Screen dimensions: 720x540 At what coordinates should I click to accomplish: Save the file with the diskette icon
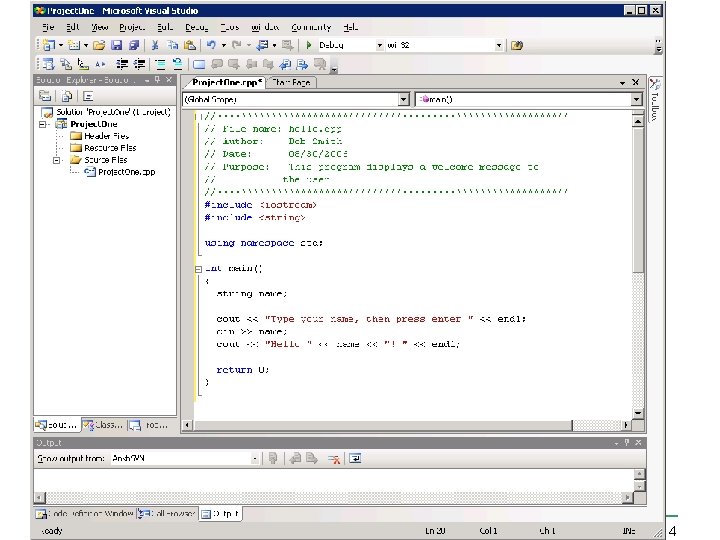click(x=117, y=45)
